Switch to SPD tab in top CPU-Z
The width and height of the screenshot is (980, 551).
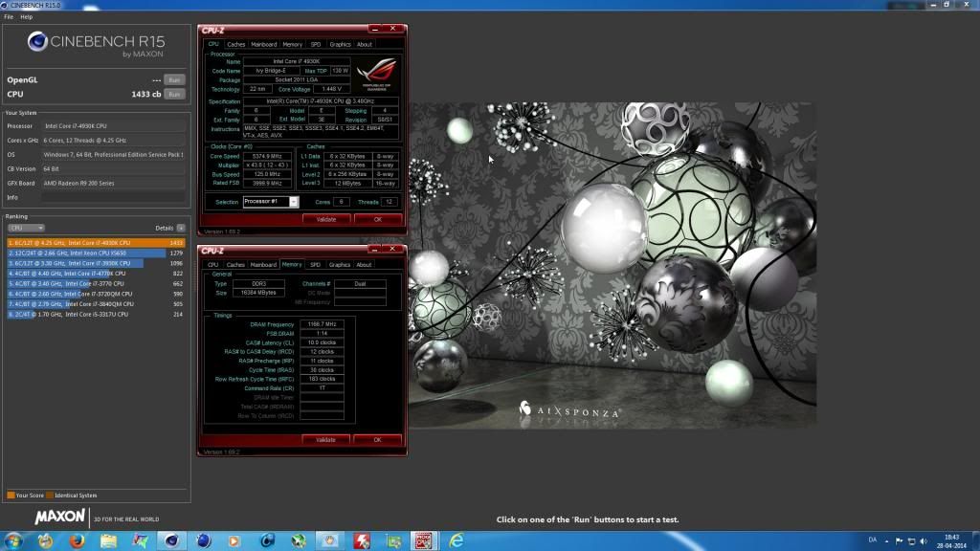[316, 44]
